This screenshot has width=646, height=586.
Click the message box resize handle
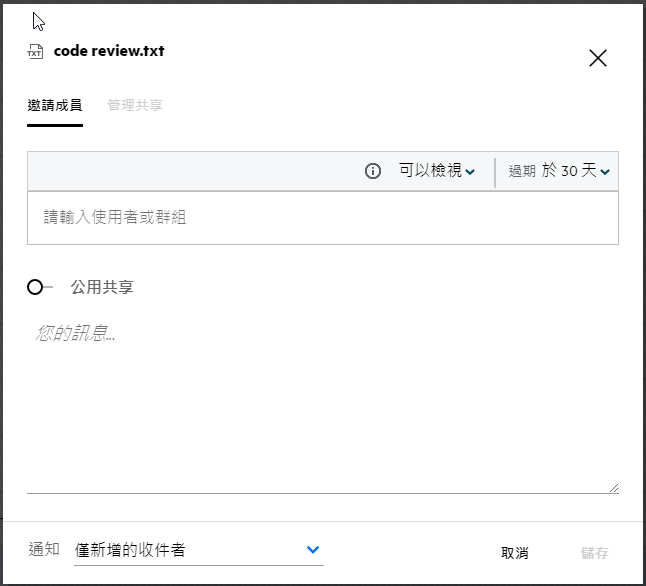coord(613,487)
